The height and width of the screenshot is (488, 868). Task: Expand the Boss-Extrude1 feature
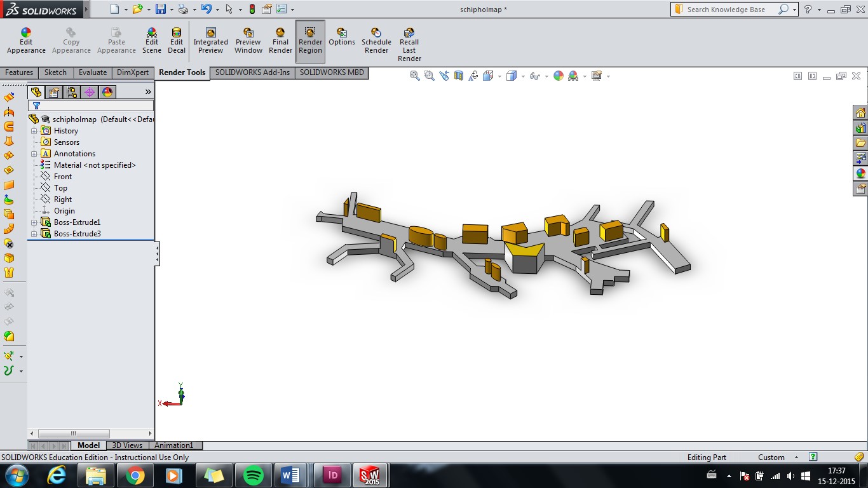pos(34,222)
